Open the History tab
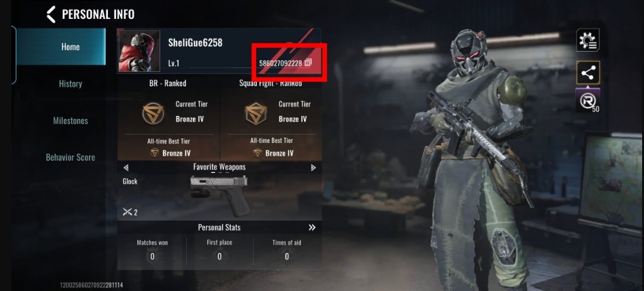The height and width of the screenshot is (291, 644). 70,84
